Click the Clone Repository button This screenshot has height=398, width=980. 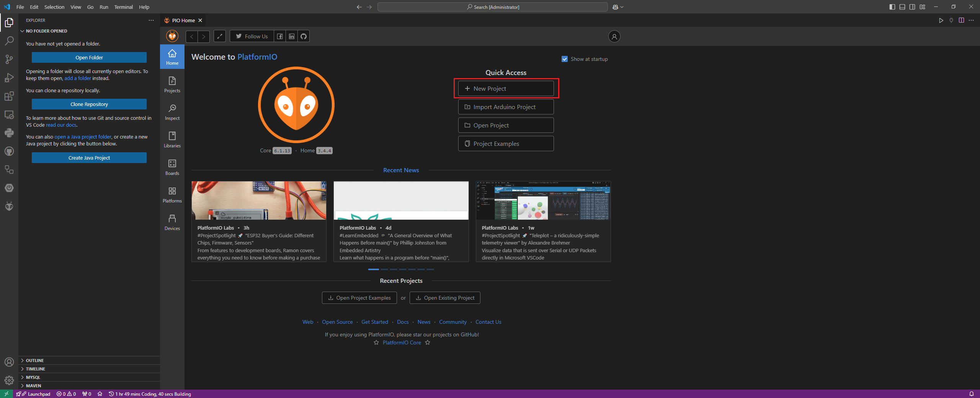pyautogui.click(x=89, y=104)
